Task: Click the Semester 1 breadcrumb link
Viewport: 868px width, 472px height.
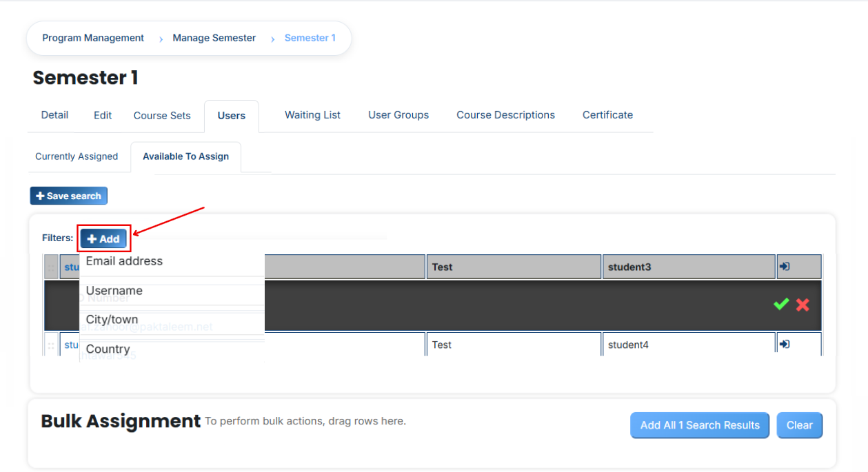Action: click(x=310, y=38)
